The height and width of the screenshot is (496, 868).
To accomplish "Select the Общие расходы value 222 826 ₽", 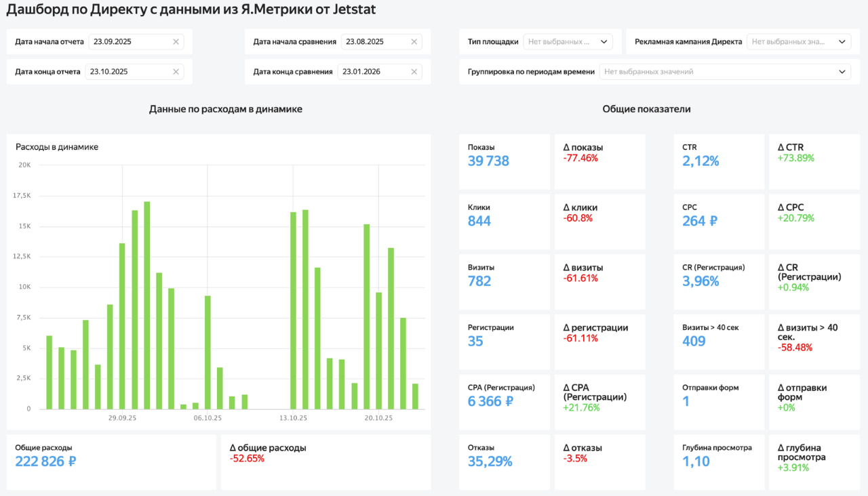I will tap(45, 461).
